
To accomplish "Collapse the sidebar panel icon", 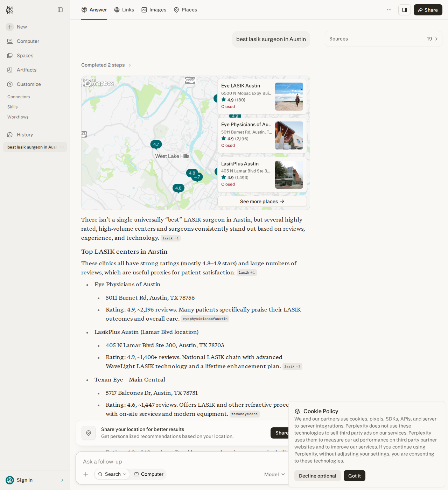I will tap(60, 10).
